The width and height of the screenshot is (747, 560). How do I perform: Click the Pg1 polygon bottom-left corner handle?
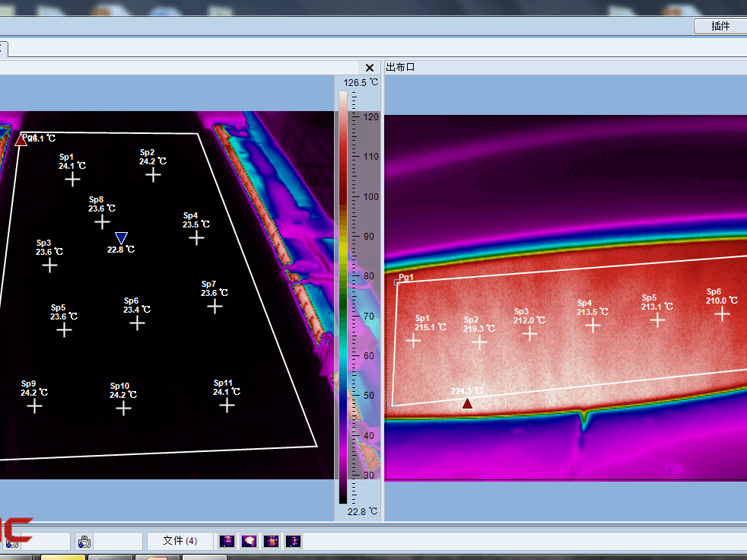pyautogui.click(x=392, y=406)
